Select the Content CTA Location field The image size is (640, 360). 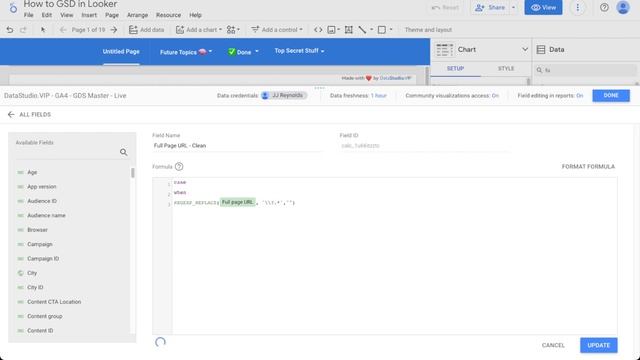coord(54,302)
